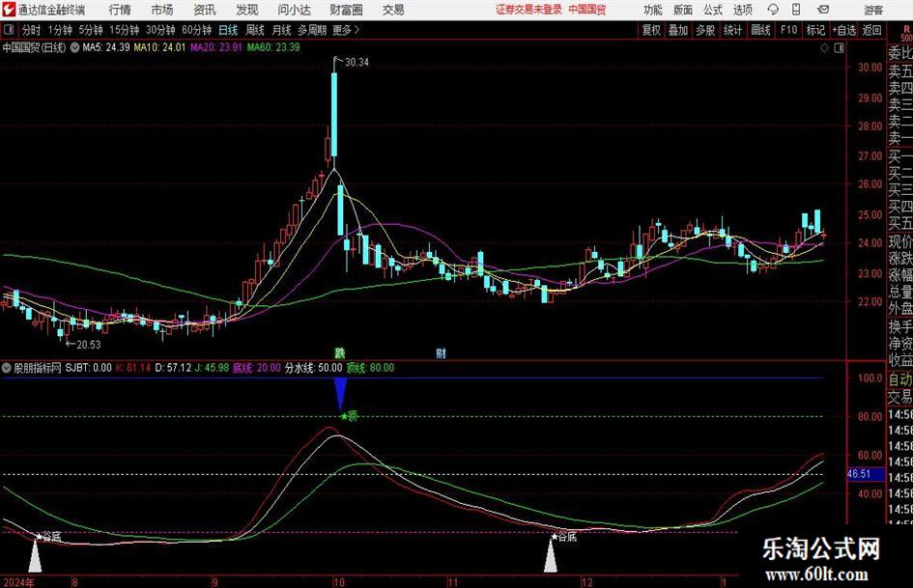Open the mail envelope icon
913x588 pixels.
point(823,10)
